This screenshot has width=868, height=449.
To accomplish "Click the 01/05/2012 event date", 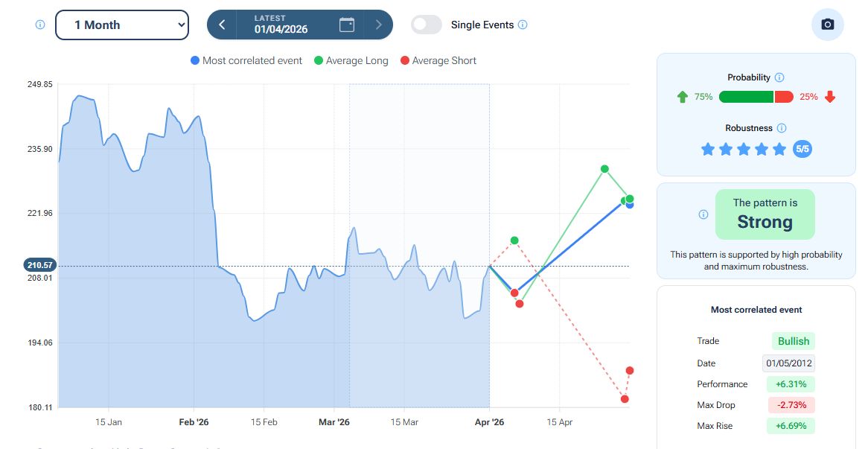I will 789,363.
